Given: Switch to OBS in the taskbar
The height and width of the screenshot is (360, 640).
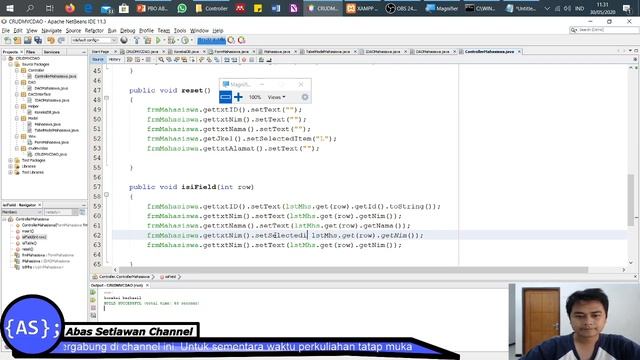Looking at the screenshot, I should [401, 8].
